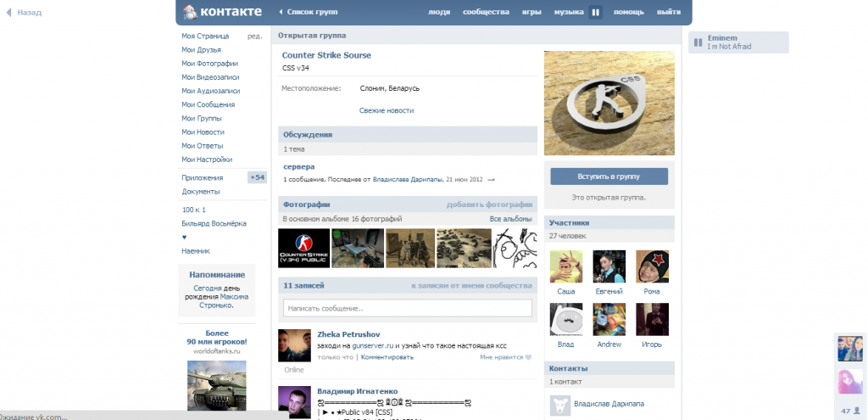This screenshot has height=420, width=868.
Task: Open the Counter Strike V34 Public photo thumbnail
Action: point(303,249)
